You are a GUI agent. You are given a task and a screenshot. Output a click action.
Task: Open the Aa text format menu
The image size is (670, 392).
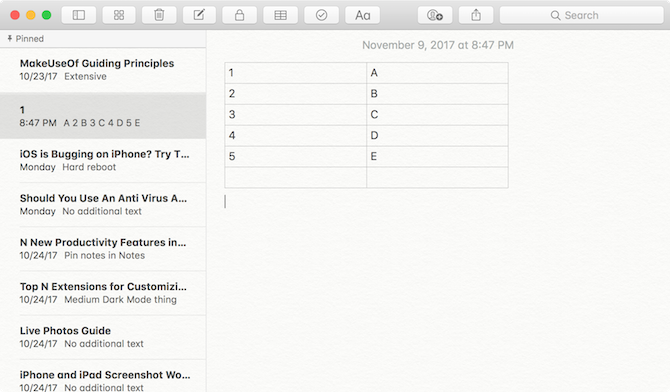[x=362, y=15]
